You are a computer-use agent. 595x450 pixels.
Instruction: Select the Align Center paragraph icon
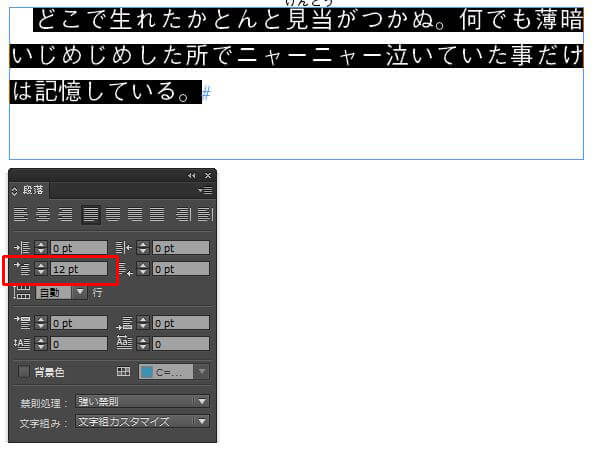(43, 214)
